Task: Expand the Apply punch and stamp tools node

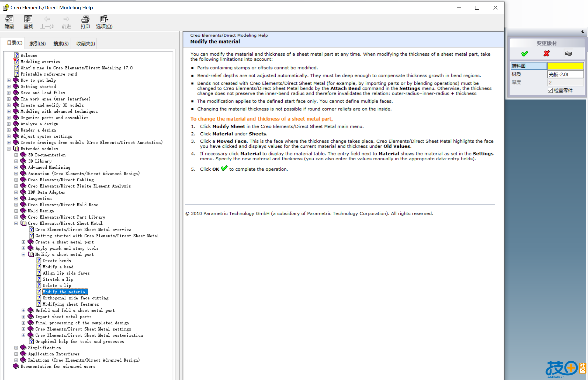Action: 24,248
